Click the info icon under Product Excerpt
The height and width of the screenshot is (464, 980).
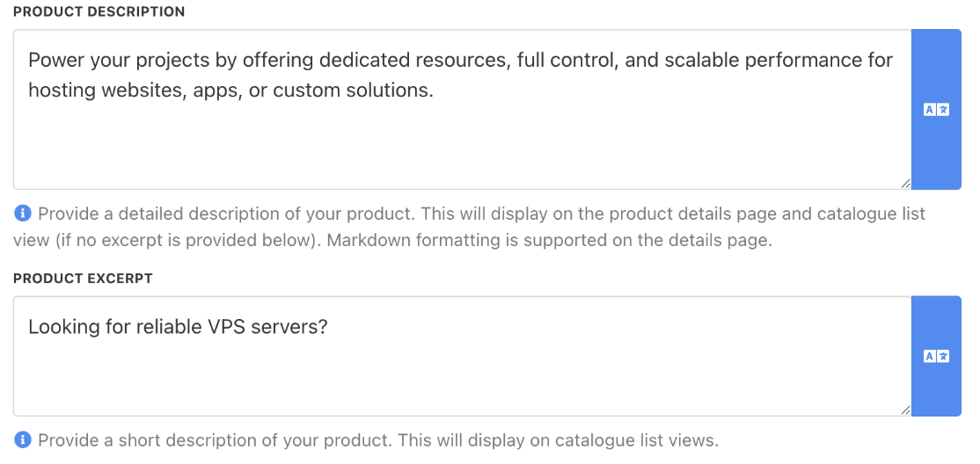point(23,440)
